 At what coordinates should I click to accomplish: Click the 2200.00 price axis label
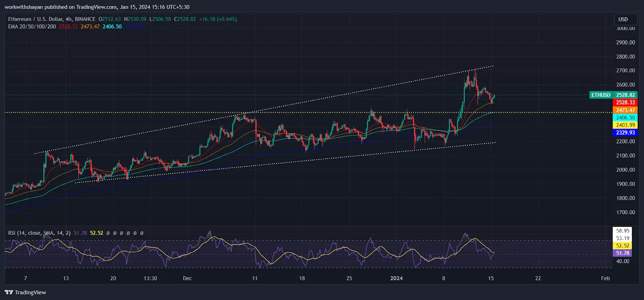tap(625, 142)
